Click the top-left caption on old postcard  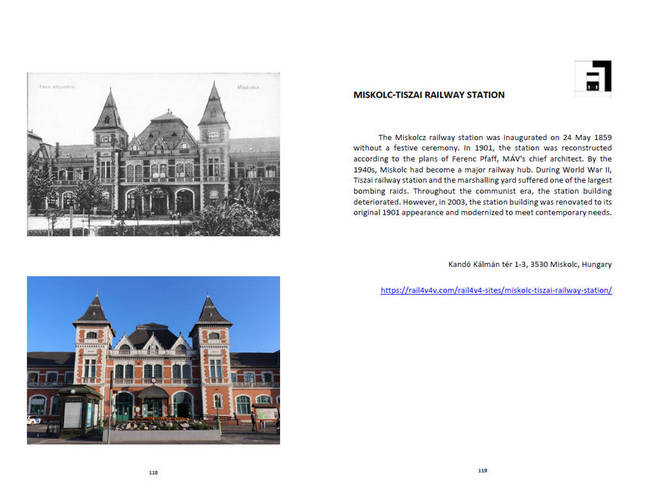(57, 86)
